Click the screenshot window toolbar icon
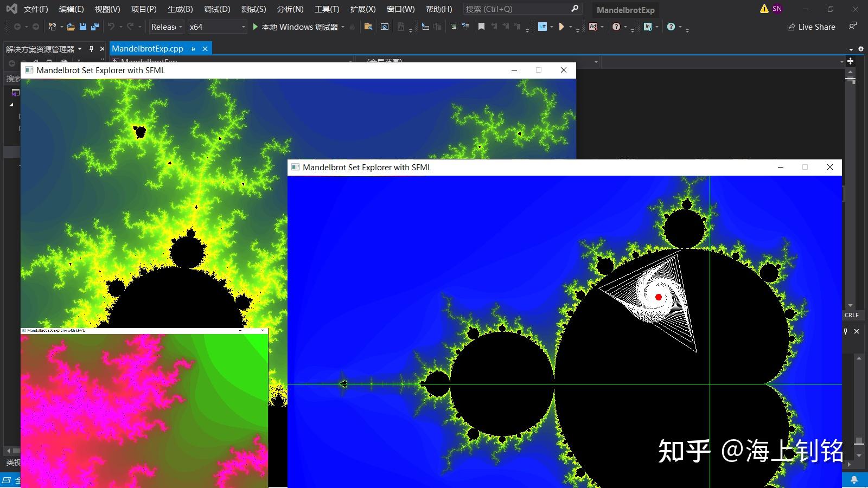Screen dimensions: 868x488 (385, 27)
